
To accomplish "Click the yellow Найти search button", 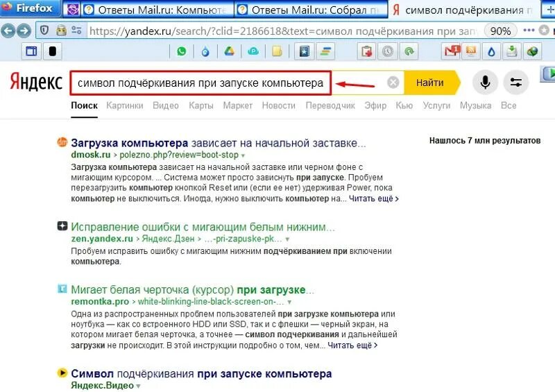I will click(432, 83).
